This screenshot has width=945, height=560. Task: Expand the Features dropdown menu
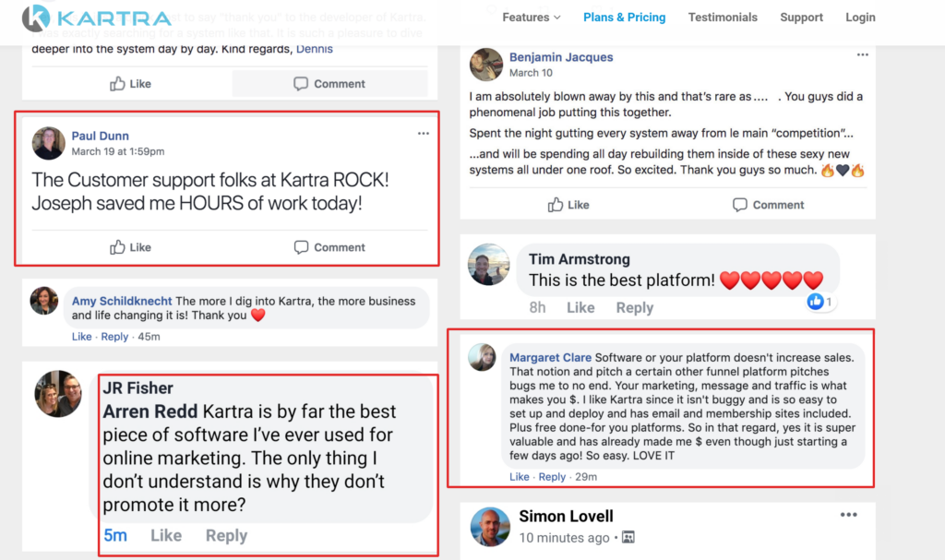(531, 18)
